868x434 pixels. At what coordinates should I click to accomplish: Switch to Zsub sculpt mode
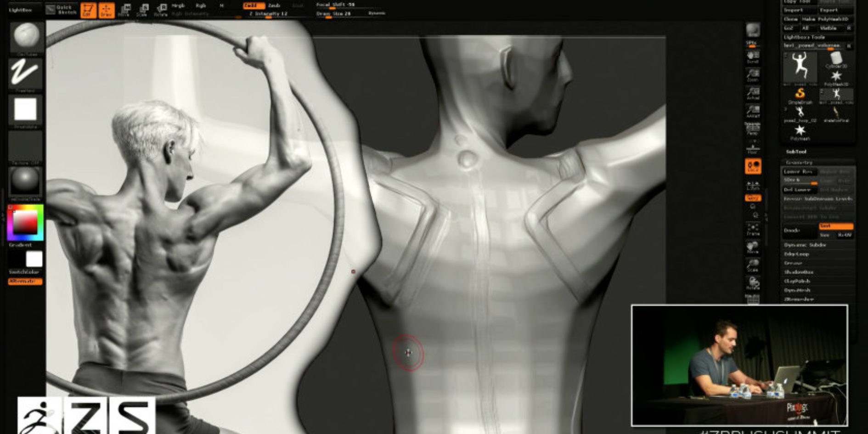click(274, 6)
